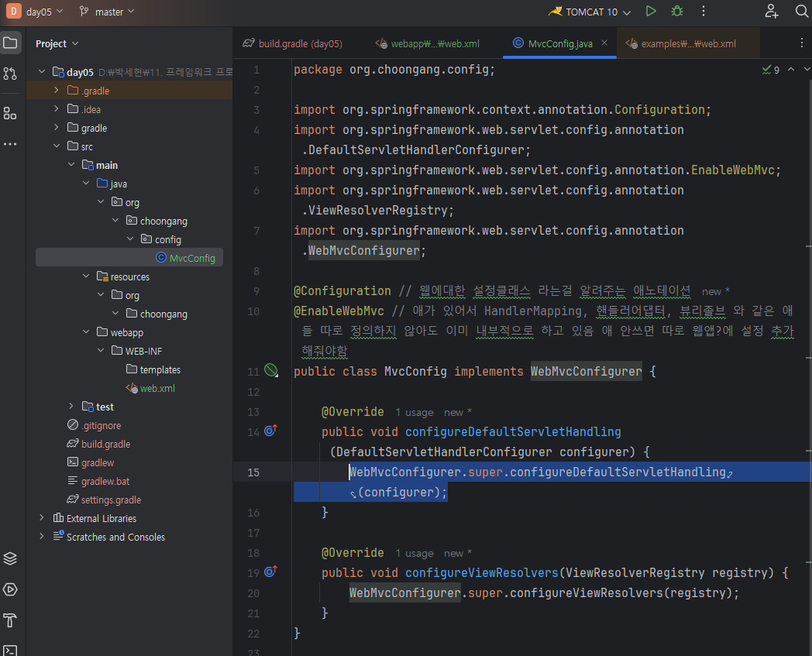Open the Commit tool window icon
Screen dimensions: 812x656
tap(10, 74)
